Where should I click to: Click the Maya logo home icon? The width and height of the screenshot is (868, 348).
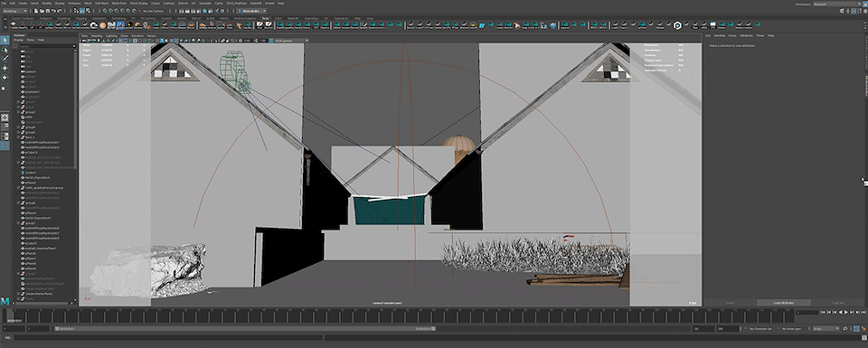(5, 301)
